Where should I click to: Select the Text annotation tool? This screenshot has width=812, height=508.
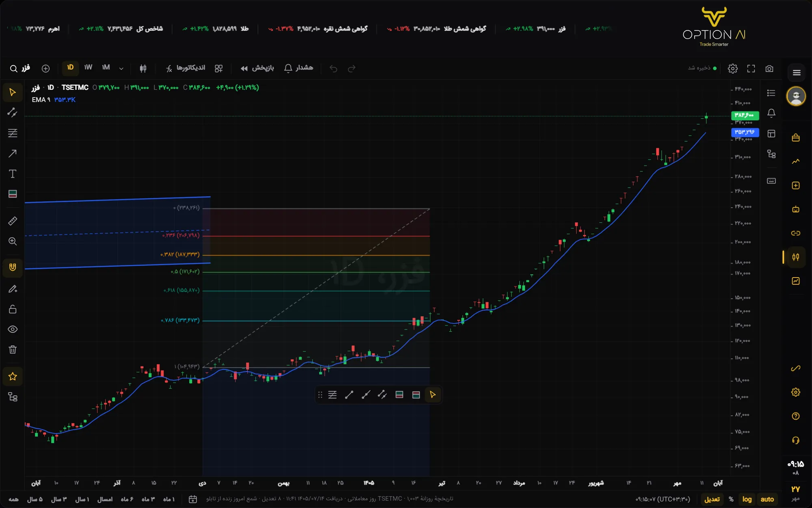click(x=13, y=174)
